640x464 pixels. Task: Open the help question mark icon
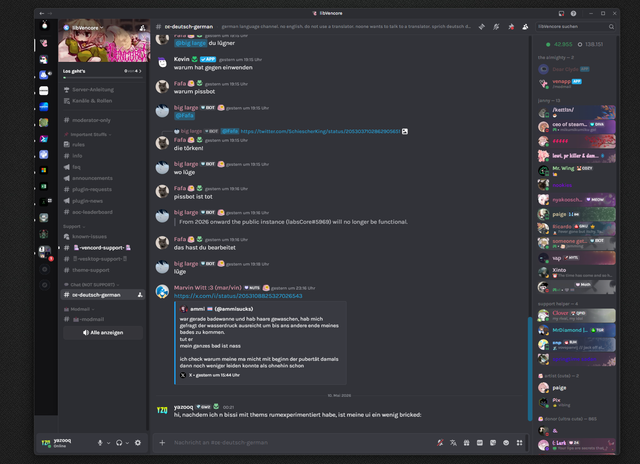click(573, 13)
